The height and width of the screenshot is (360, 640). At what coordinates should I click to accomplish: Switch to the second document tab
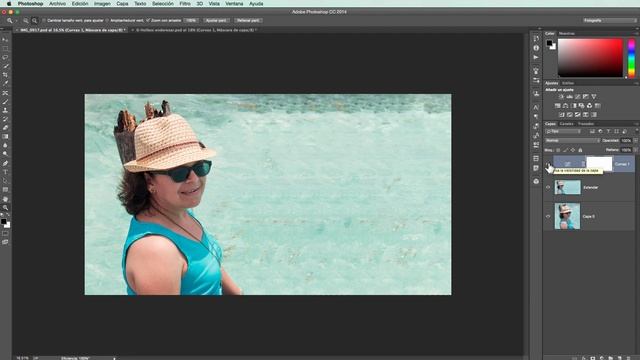click(196, 30)
